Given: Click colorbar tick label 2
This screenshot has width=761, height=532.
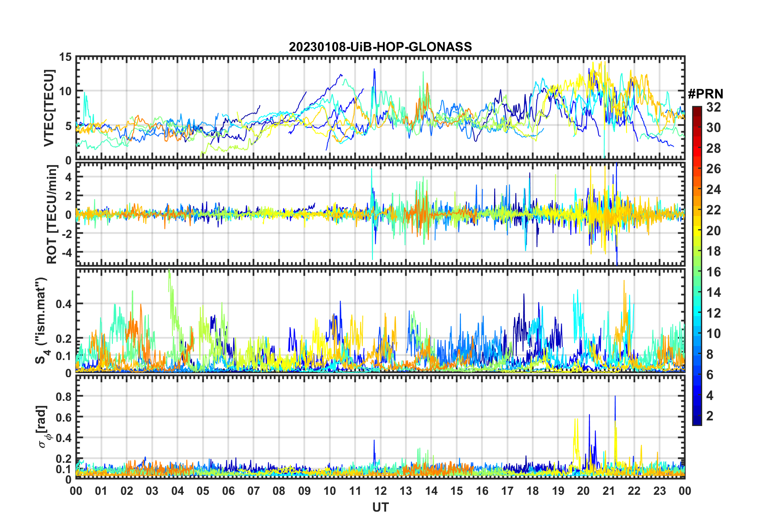Looking at the screenshot, I should point(709,416).
